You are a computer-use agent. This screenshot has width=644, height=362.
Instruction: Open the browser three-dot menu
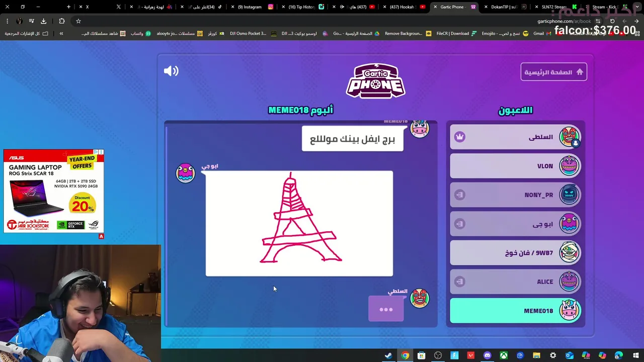coord(7,21)
